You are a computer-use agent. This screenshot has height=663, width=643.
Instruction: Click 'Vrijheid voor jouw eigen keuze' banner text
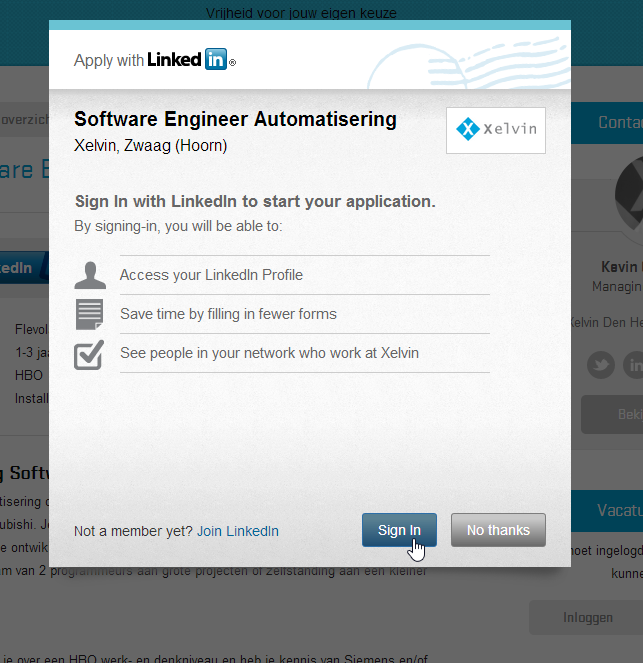[301, 13]
